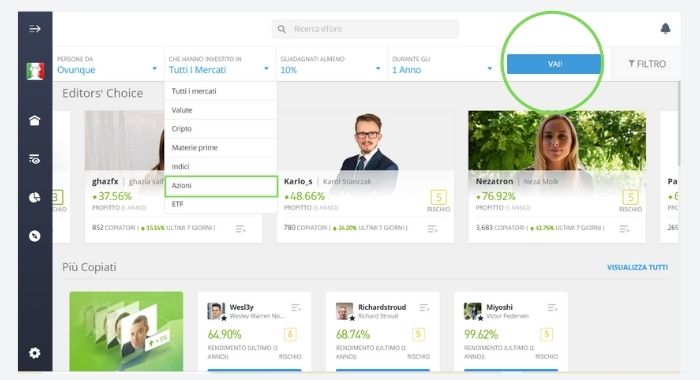Screen dimensions: 700x380
Task: Open Visualizza Tutti link
Action: click(x=638, y=267)
